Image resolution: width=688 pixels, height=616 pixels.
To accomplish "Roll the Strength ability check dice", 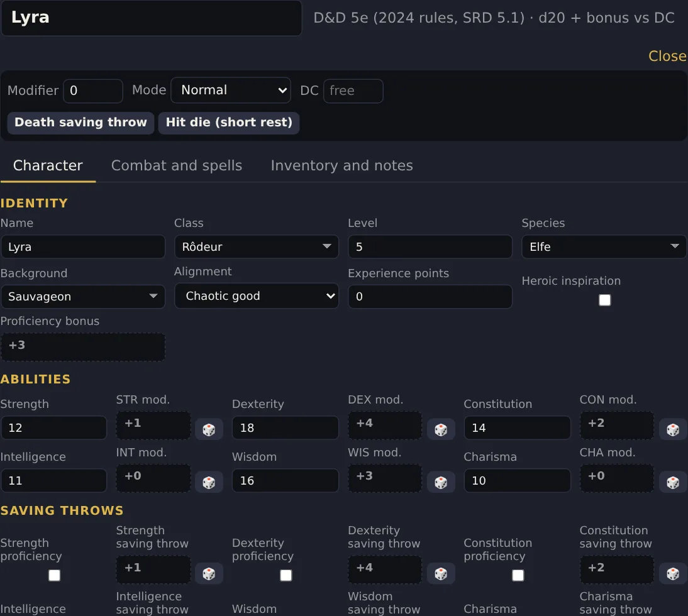I will click(209, 429).
